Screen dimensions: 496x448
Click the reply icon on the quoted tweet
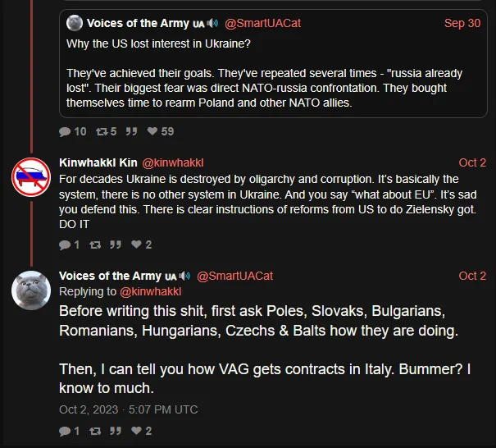point(66,131)
